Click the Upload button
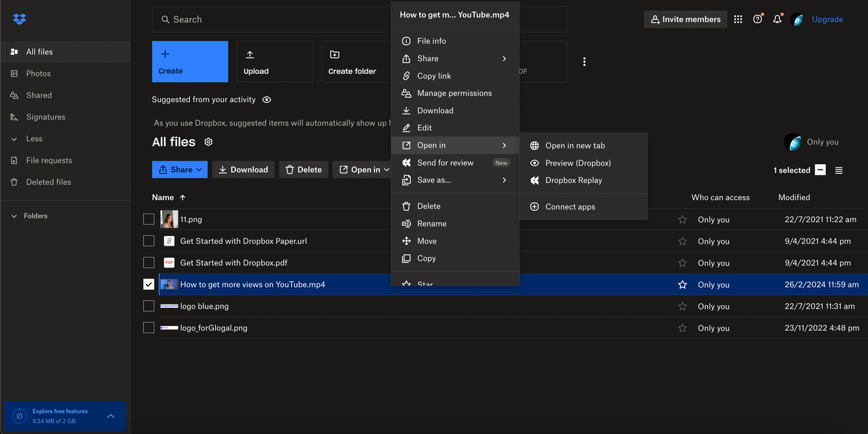The image size is (868, 434). coord(275,62)
